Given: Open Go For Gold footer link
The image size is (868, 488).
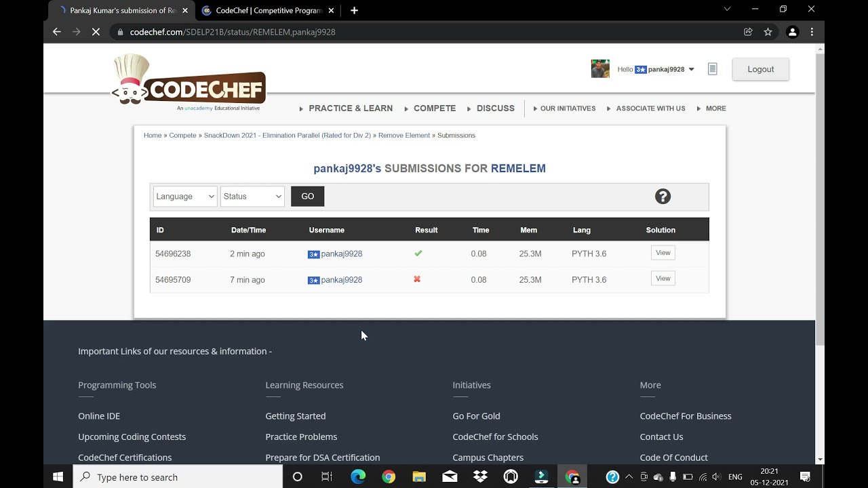Looking at the screenshot, I should point(476,416).
